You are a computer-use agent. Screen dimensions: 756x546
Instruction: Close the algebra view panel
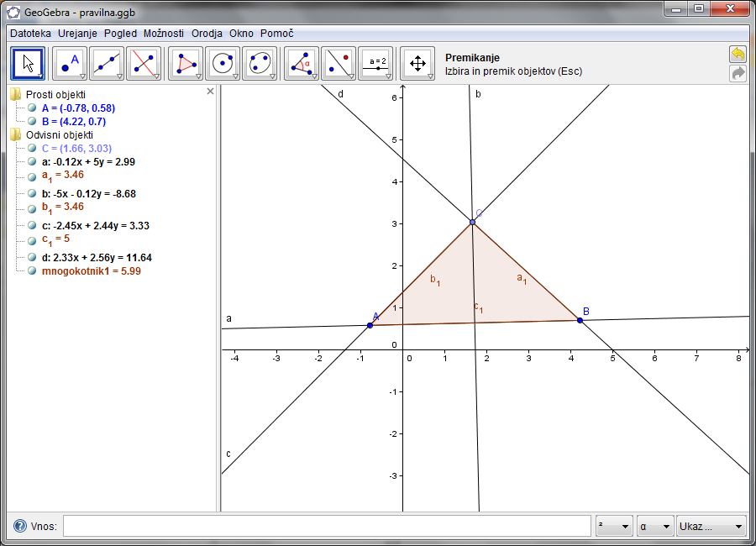[x=210, y=92]
